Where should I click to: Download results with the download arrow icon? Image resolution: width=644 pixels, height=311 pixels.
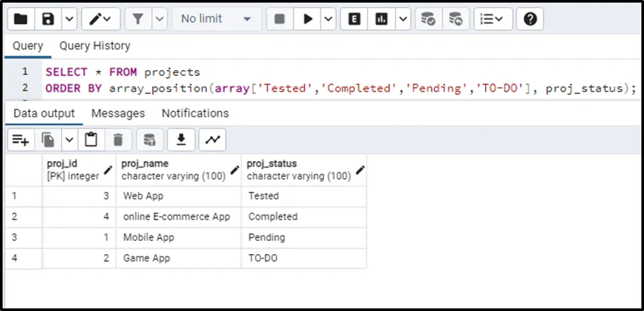click(181, 139)
